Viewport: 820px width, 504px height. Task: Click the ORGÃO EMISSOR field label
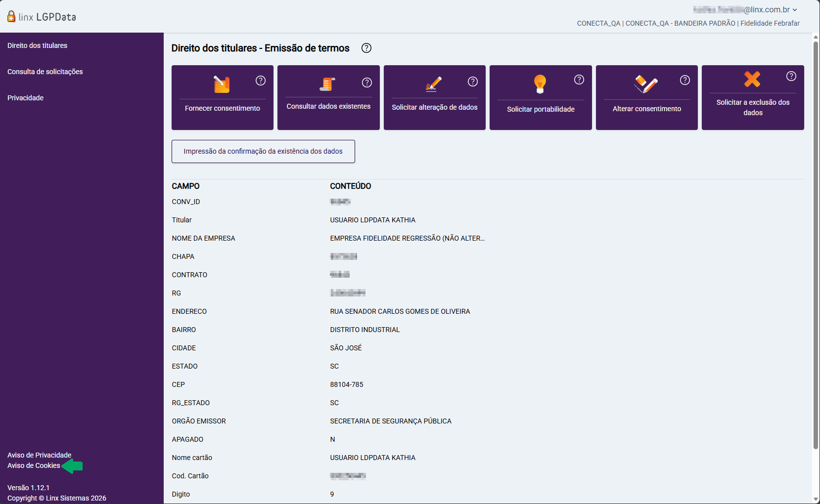pos(199,421)
